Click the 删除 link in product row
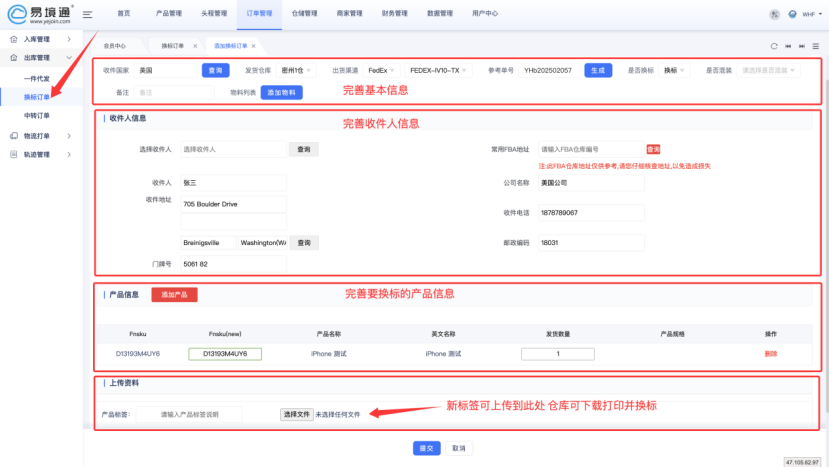The width and height of the screenshot is (829, 467). [x=770, y=354]
